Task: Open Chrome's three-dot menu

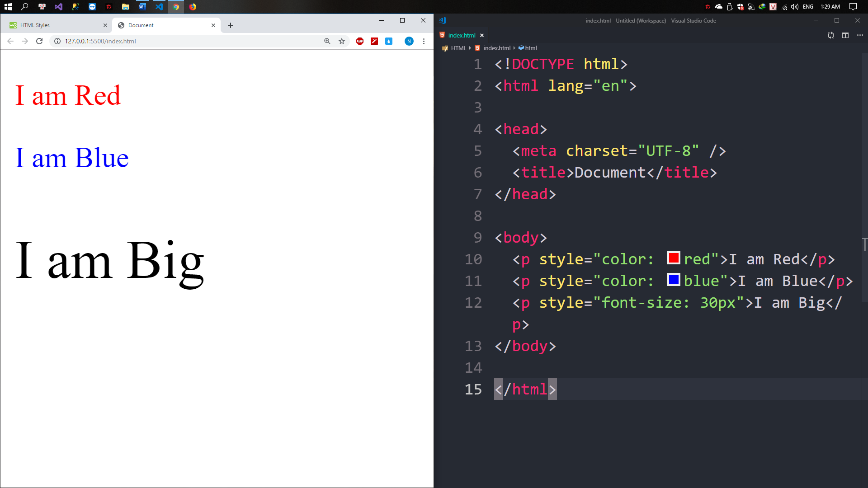Action: 424,41
